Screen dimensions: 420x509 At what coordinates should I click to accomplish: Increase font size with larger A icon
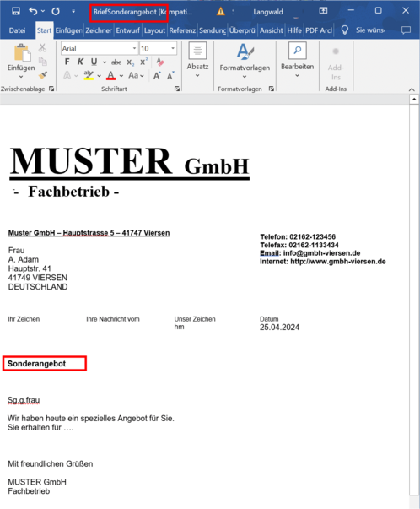point(157,76)
